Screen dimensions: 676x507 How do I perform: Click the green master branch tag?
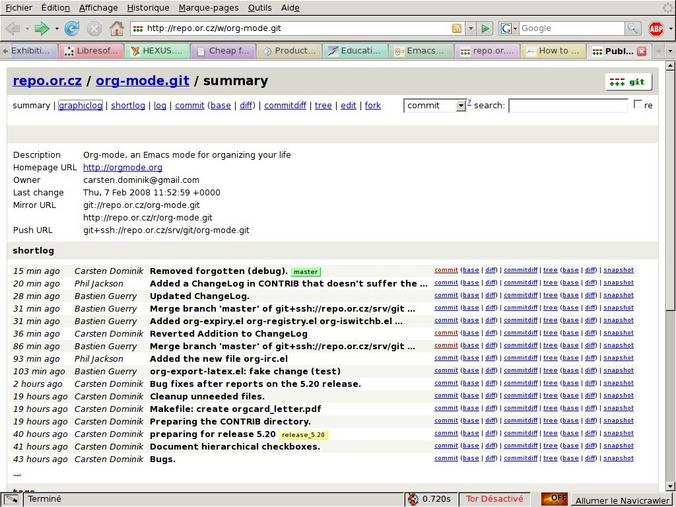coord(306,272)
